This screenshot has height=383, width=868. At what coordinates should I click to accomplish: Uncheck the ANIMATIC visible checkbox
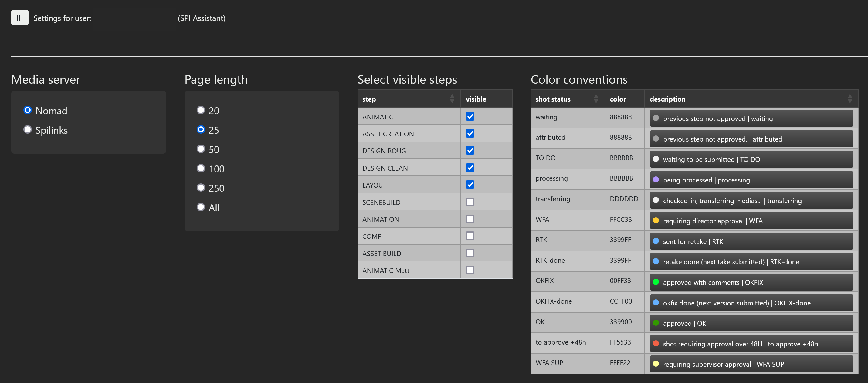point(470,116)
